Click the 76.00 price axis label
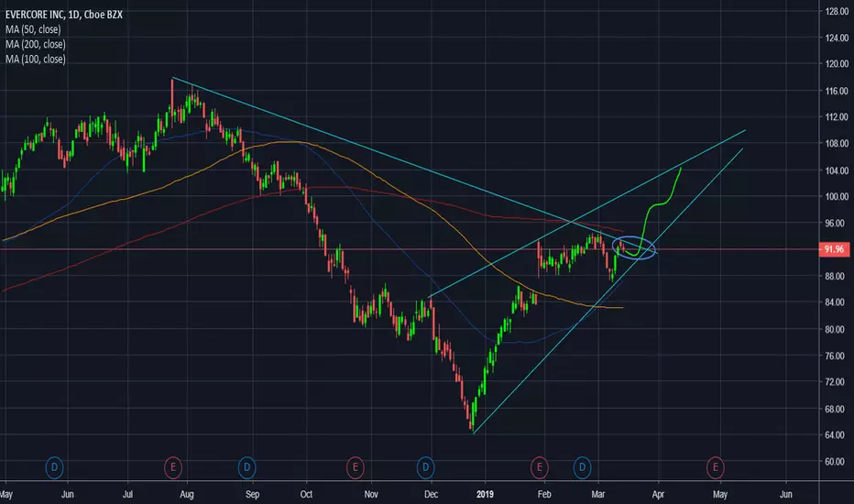 837,356
